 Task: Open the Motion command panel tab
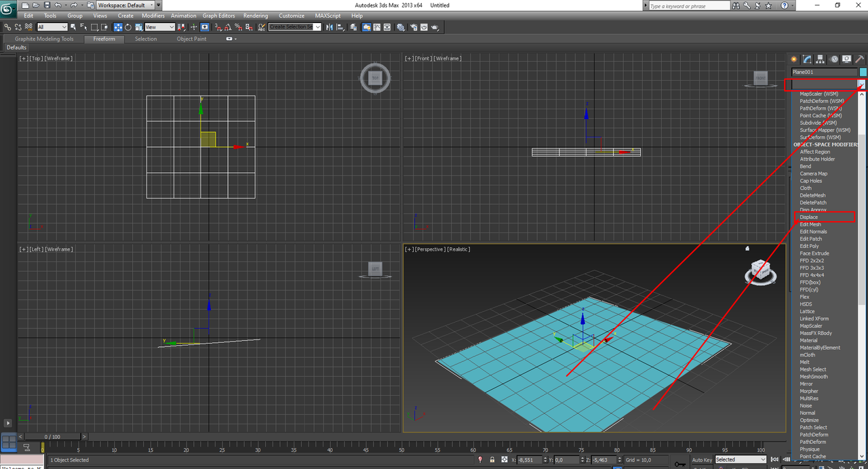[x=834, y=59]
